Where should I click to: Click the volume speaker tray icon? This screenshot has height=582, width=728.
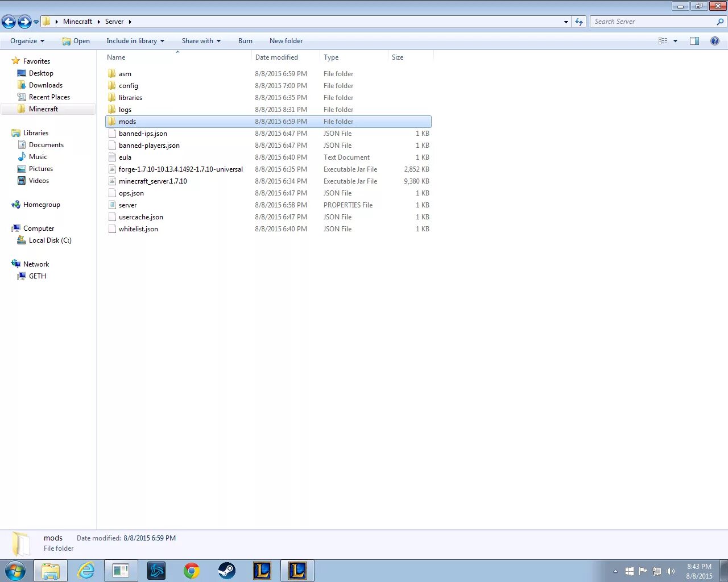click(671, 571)
